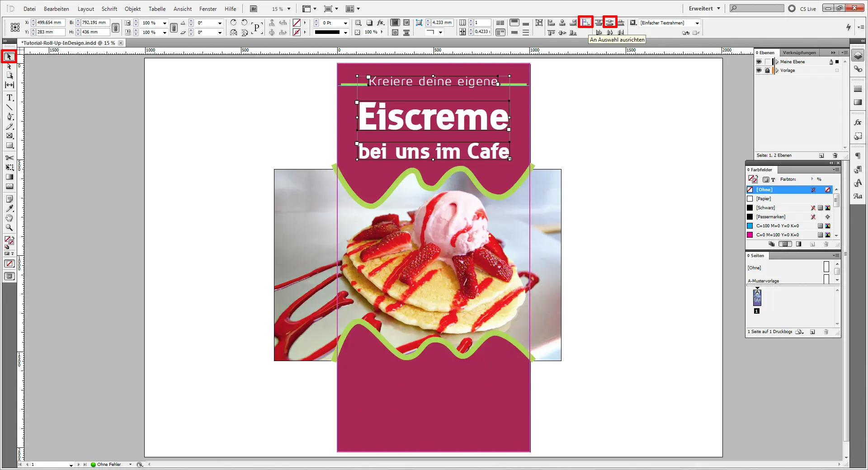Switch to the Verknüpfungen tab
868x470 pixels.
(799, 52)
